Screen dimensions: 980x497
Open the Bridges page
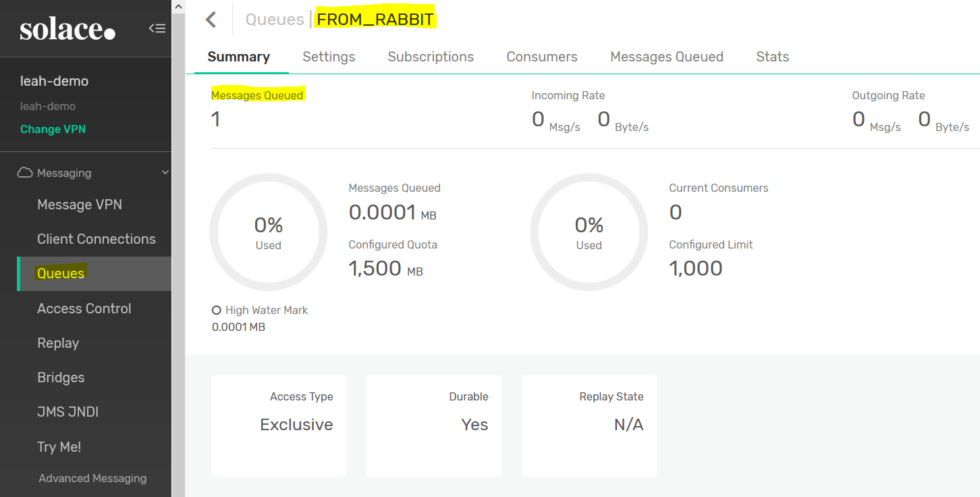(61, 377)
